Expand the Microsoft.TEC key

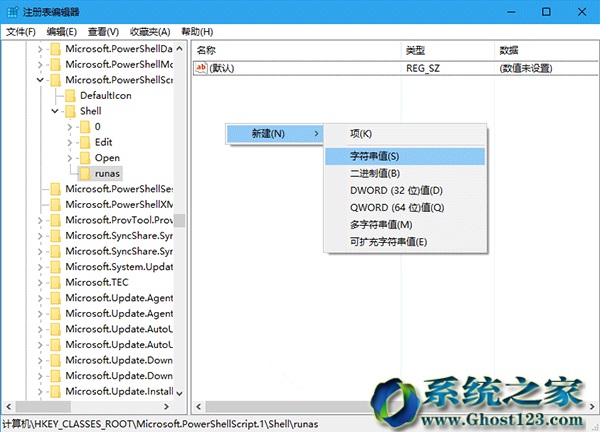point(40,283)
